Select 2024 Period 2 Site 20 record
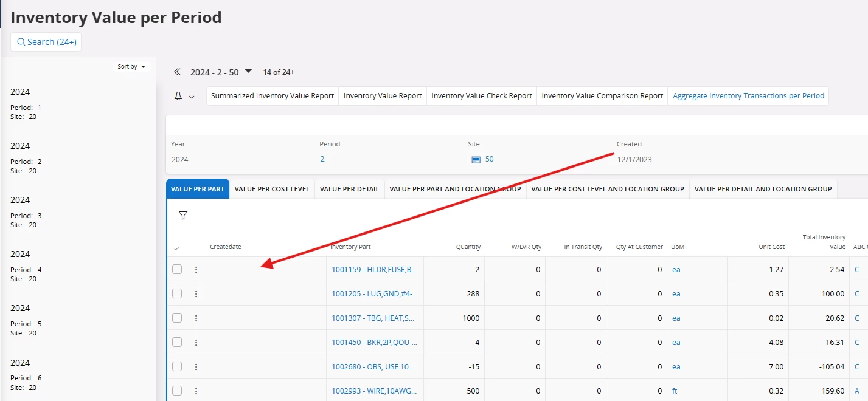The height and width of the screenshot is (401, 868). 78,158
